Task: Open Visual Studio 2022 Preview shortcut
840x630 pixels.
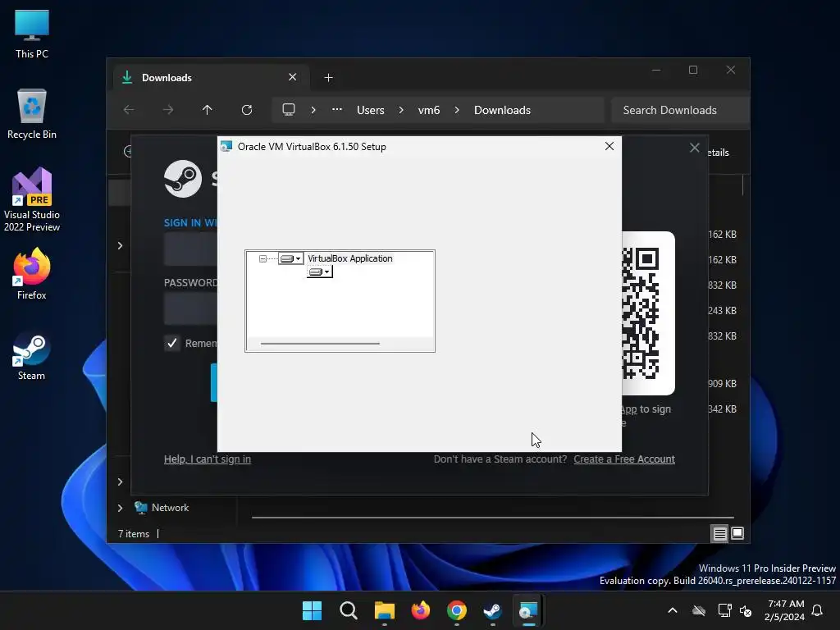Action: coord(32,199)
